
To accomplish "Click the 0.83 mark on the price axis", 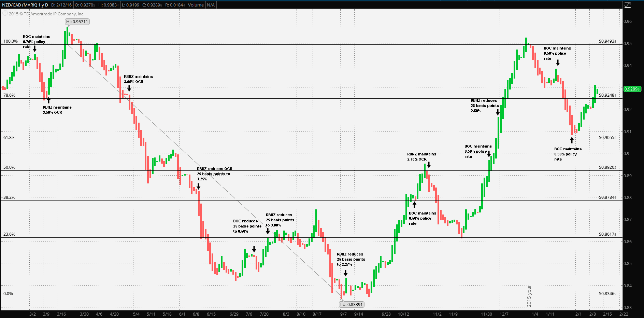I will pyautogui.click(x=628, y=308).
